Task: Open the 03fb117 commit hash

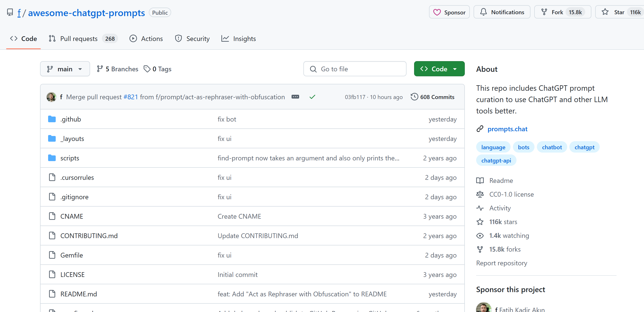Action: pos(355,97)
